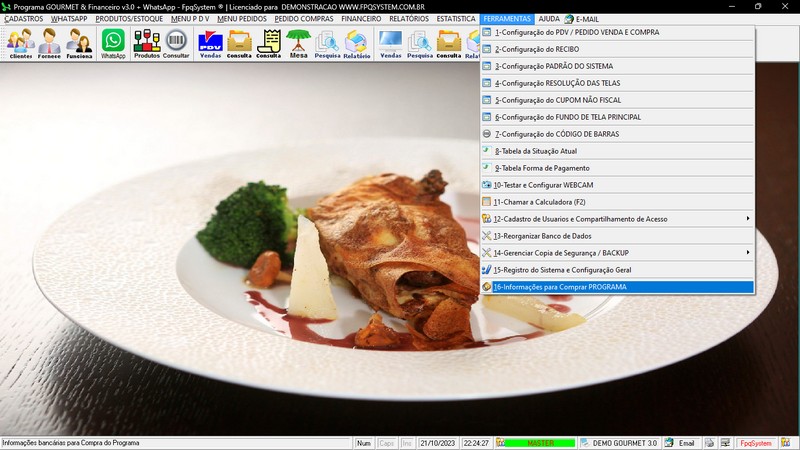Open the ESTATISTICA menu
This screenshot has height=450, width=800.
tap(456, 19)
